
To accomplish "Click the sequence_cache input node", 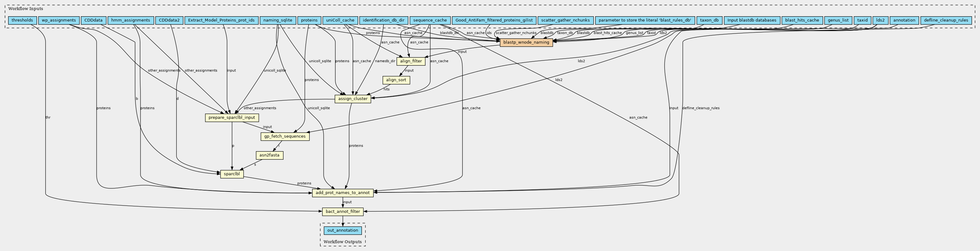I will click(x=430, y=20).
